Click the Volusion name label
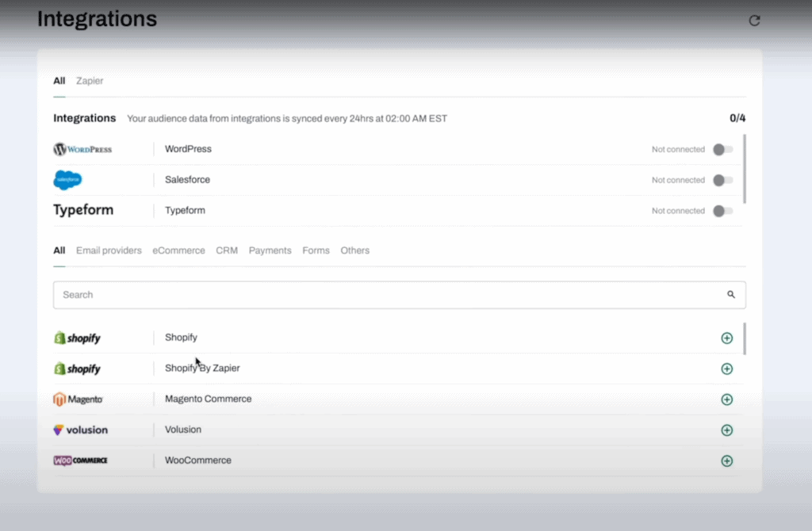The width and height of the screenshot is (812, 531). pos(183,430)
